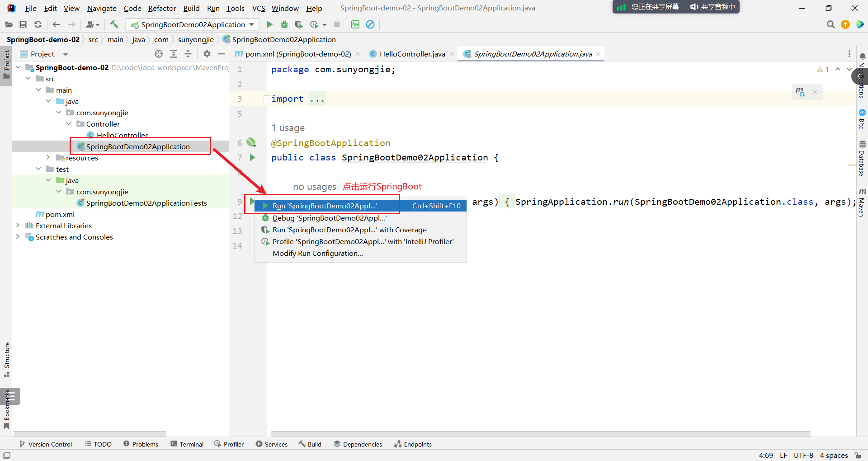Click Collapse All in Project panel
This screenshot has height=461, width=868.
pos(189,54)
